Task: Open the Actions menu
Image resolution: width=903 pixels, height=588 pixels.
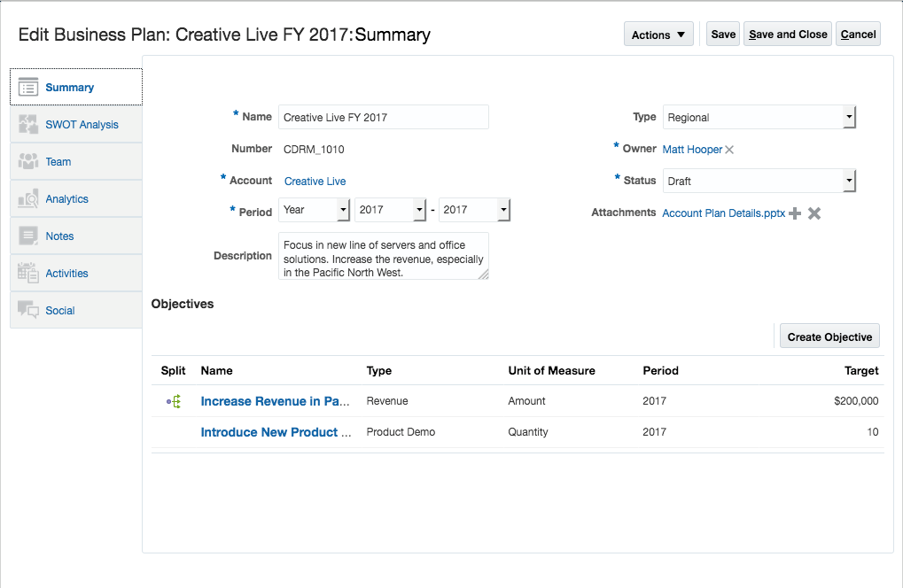Action: (658, 35)
